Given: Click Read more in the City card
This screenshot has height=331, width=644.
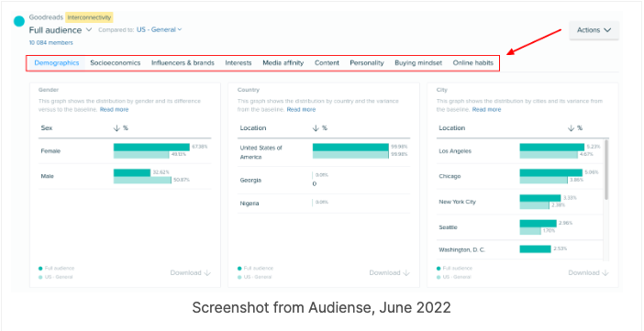Looking at the screenshot, I should click(x=487, y=110).
